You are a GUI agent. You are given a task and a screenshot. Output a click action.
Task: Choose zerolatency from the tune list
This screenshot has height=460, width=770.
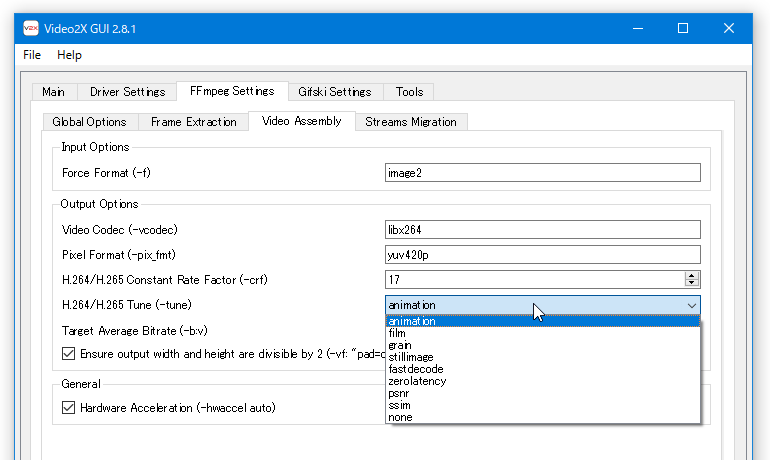(x=543, y=381)
